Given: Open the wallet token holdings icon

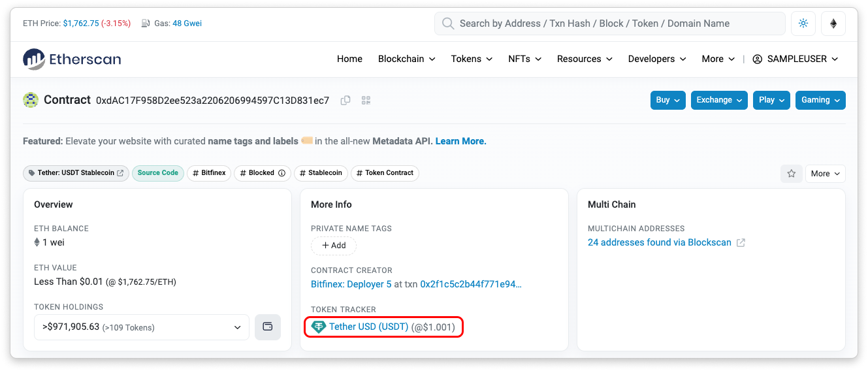Looking at the screenshot, I should (x=267, y=327).
